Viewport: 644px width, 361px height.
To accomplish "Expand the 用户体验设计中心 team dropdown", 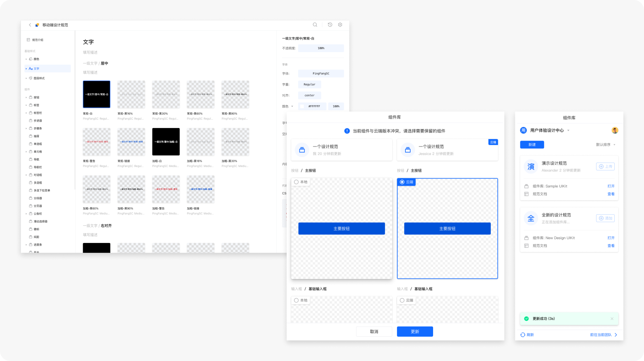I will (568, 130).
